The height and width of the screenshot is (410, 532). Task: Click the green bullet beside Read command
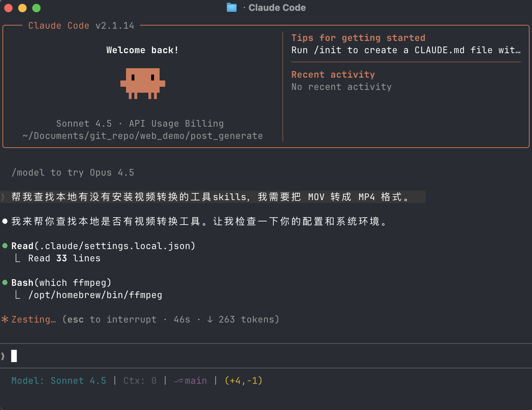(5, 246)
